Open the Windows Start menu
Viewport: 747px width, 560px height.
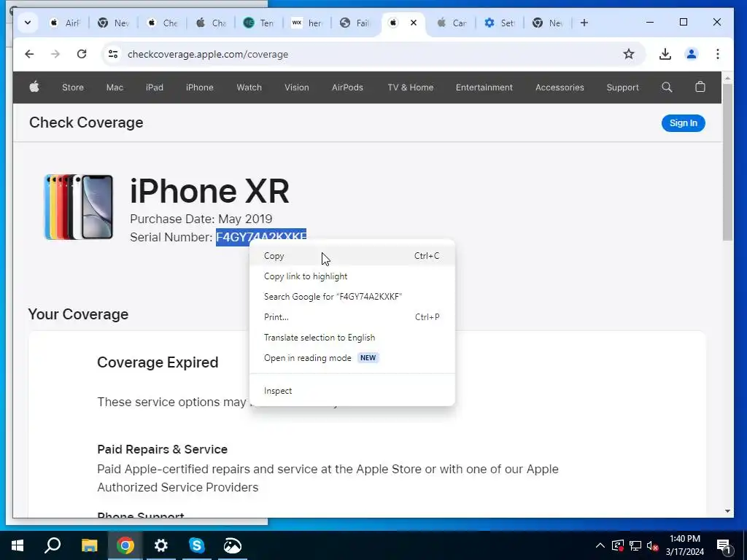(18, 545)
